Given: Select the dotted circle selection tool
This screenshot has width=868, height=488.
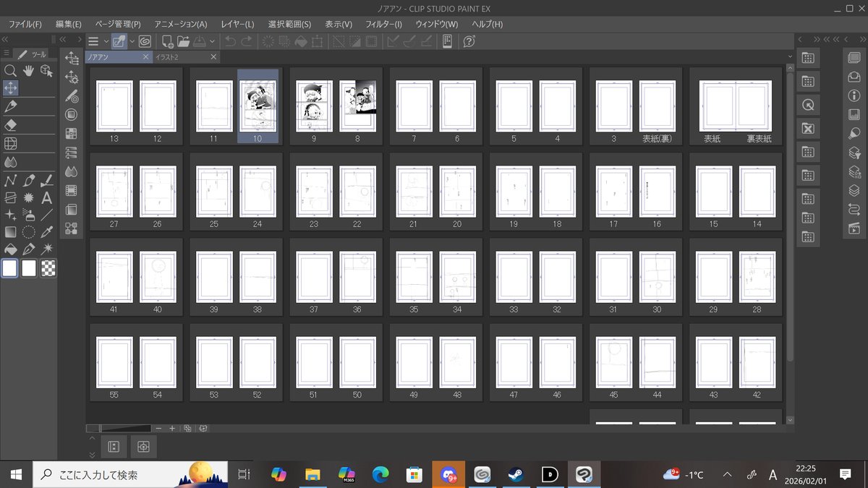Looking at the screenshot, I should pos(29,232).
